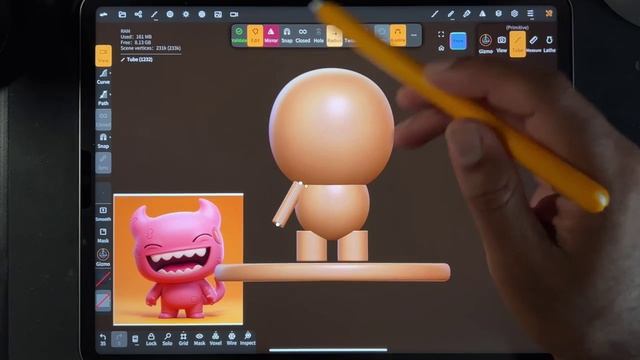This screenshot has height=360, width=640.
Task: Select the highlighted Tube tool
Action: click(x=517, y=44)
